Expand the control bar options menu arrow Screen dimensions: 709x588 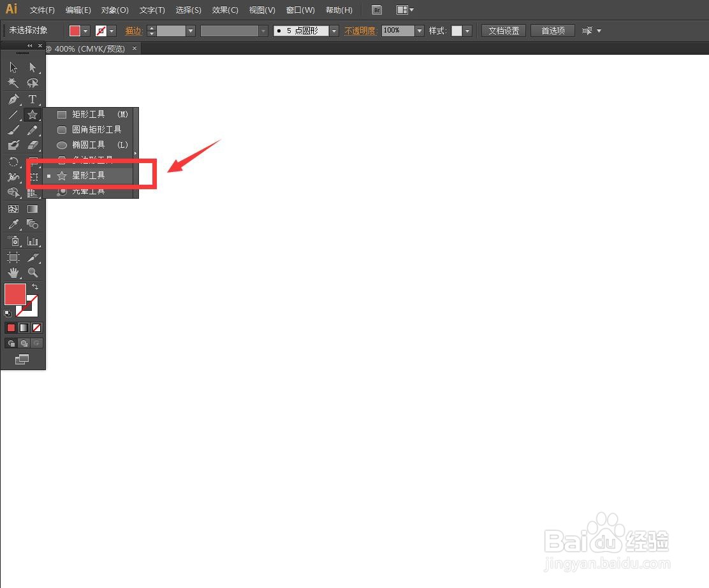[x=599, y=31]
